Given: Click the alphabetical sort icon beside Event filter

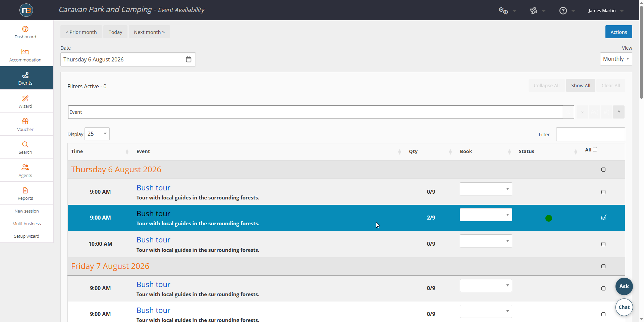Looking at the screenshot, I should click(x=595, y=112).
